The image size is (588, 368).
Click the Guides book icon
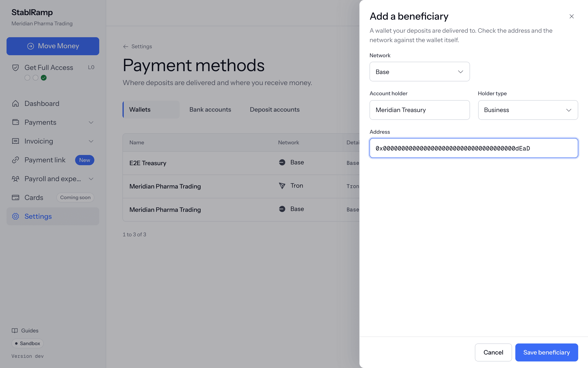coord(15,331)
